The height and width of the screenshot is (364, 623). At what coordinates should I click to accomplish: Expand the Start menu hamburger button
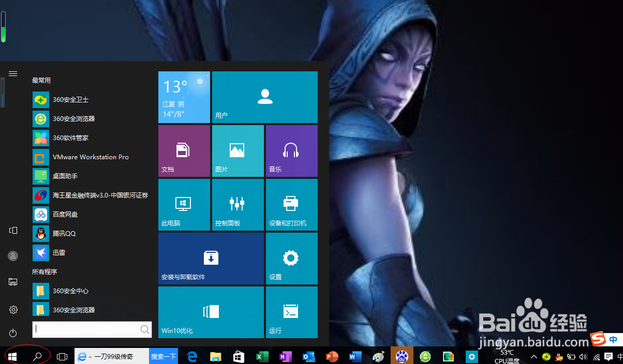point(13,74)
